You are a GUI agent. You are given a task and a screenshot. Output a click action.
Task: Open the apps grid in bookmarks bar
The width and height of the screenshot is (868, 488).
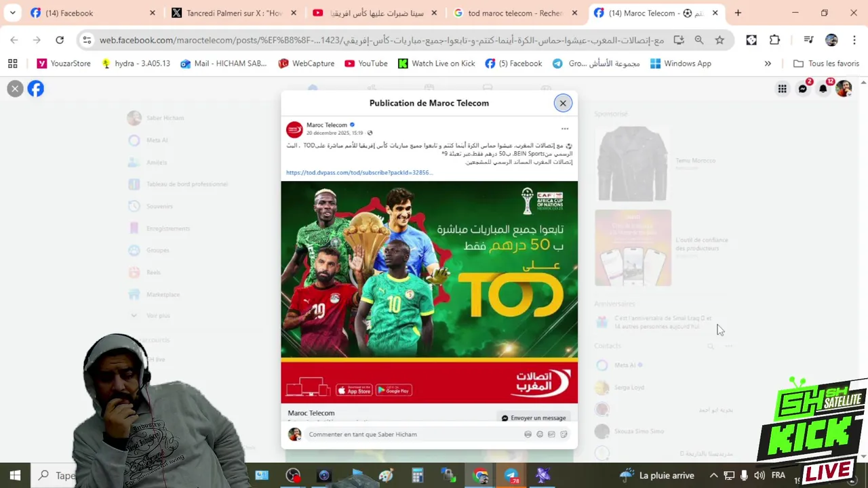[x=12, y=64]
